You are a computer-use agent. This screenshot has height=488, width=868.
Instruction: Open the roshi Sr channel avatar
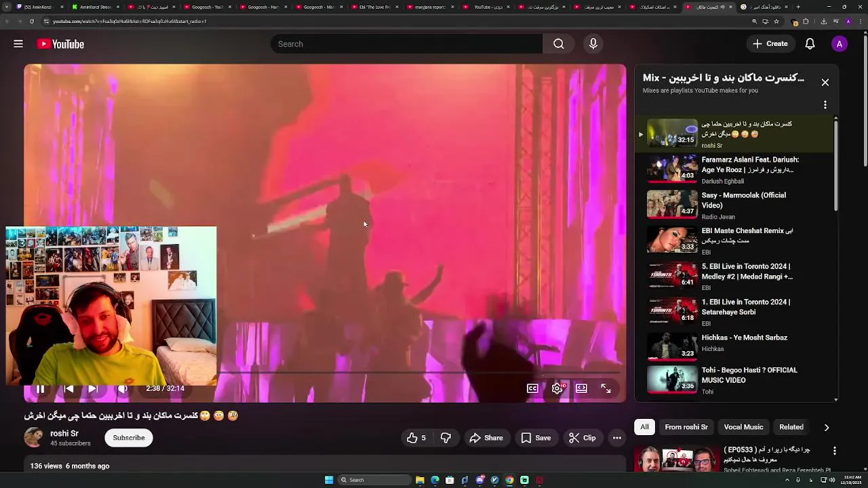pos(33,438)
